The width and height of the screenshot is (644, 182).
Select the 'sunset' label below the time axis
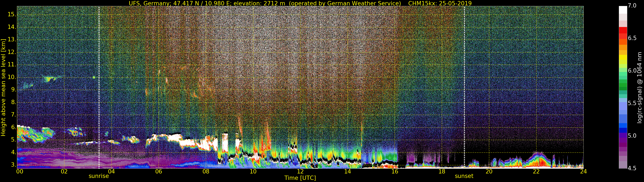464,176
